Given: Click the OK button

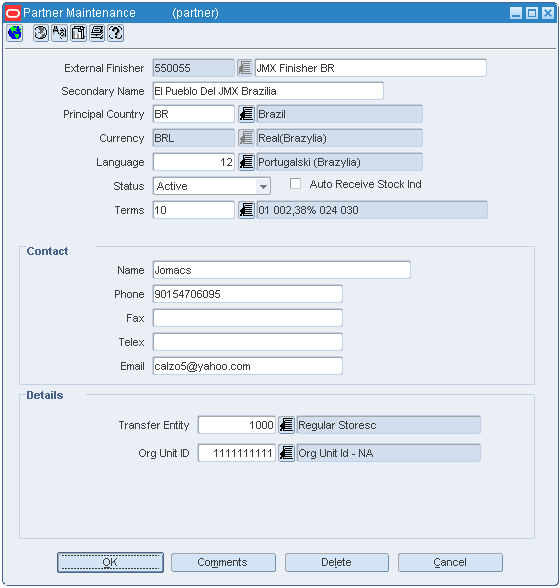Looking at the screenshot, I should point(110,562).
